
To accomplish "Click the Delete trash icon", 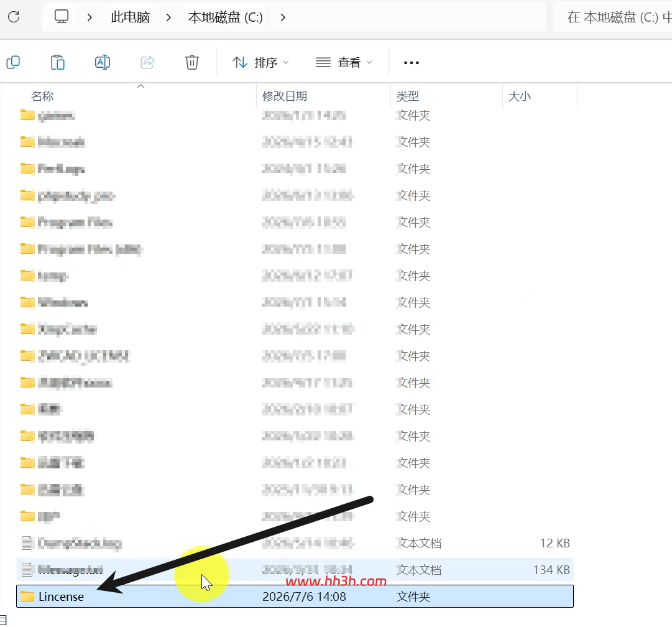I will point(192,63).
